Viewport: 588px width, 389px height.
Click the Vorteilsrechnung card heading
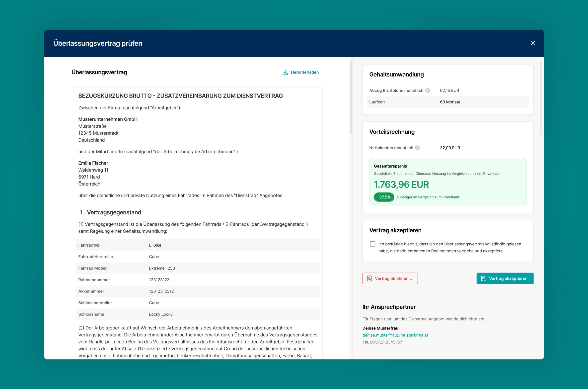392,132
